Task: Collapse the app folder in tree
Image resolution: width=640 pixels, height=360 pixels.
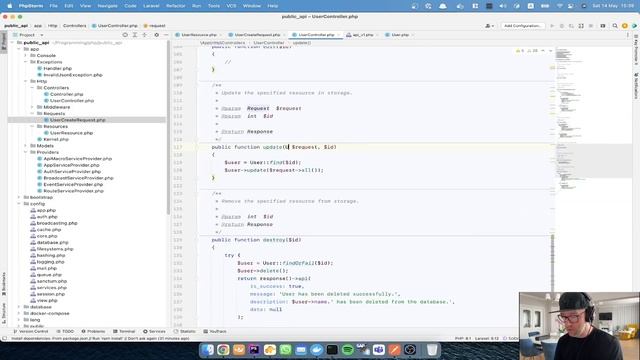Action: (19, 49)
